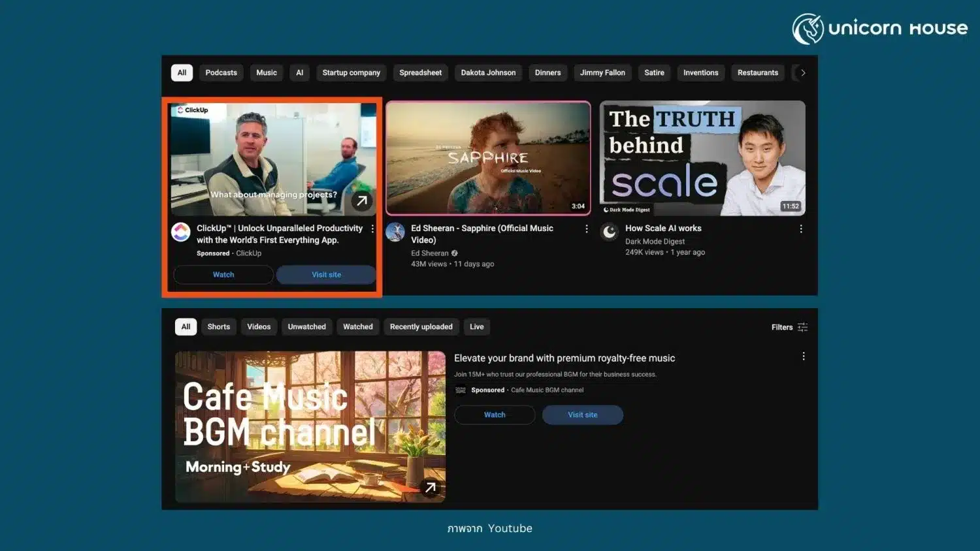This screenshot has width=980, height=551.
Task: Click '249K views • 1 year ago' text
Action: coord(665,252)
